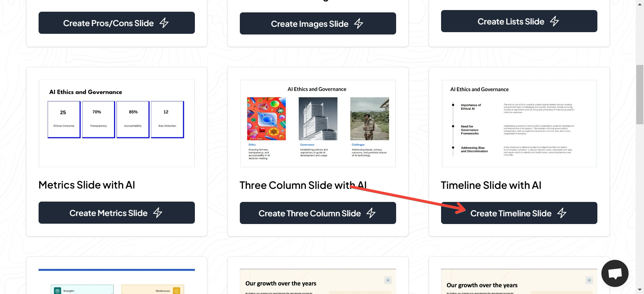The width and height of the screenshot is (644, 294).
Task: Click lightning icon on Create Images Slide
Action: tap(359, 23)
